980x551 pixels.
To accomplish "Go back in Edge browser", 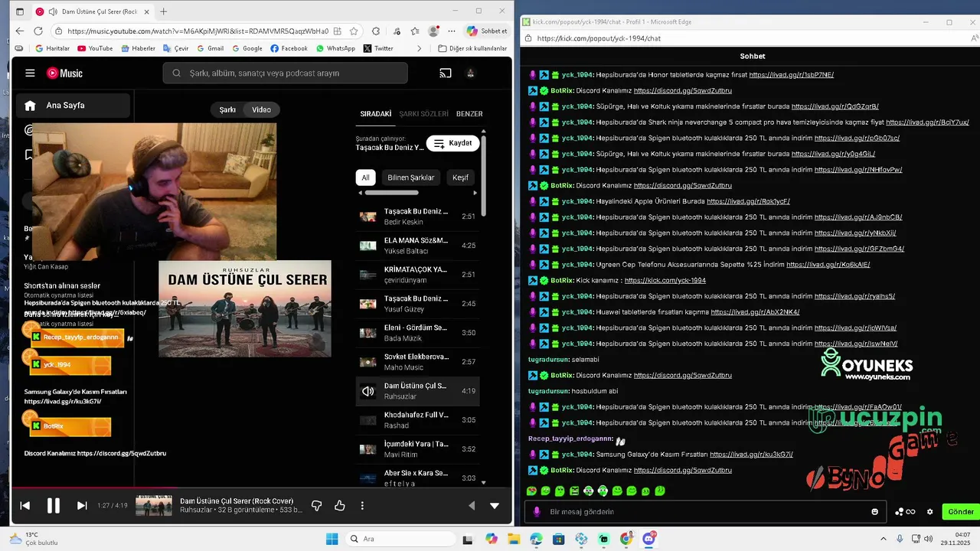I will (20, 31).
